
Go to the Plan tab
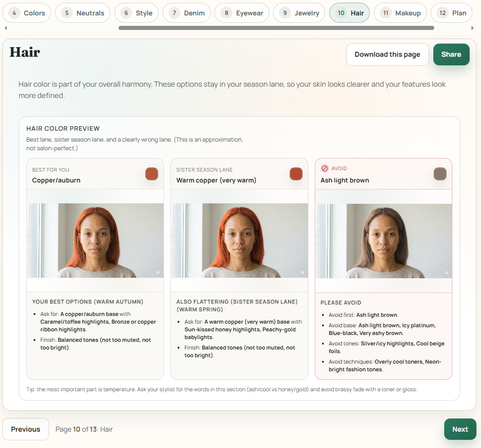point(451,13)
